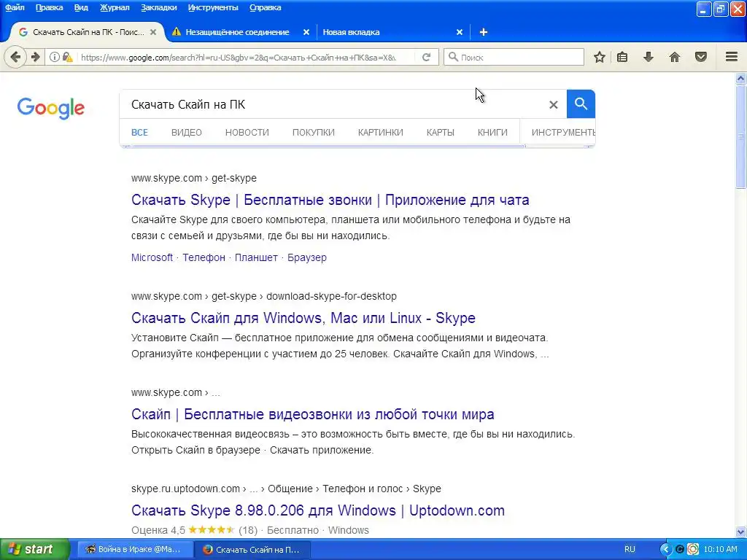The image size is (747, 560).
Task: Open the Инструменты menu
Action: 213,7
